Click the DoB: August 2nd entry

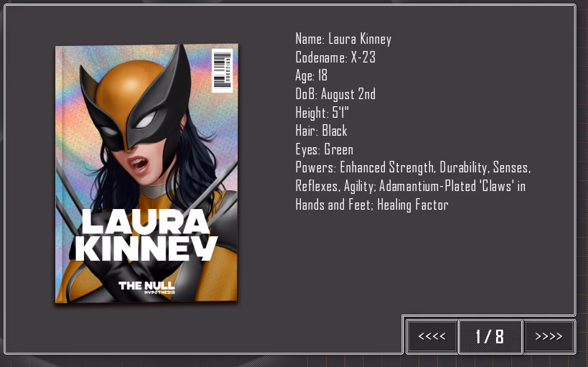[335, 94]
